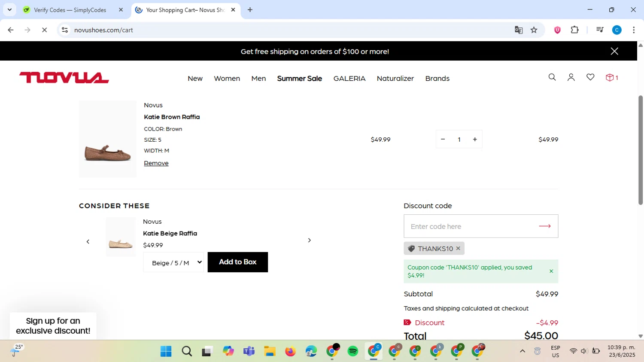Open Microsoft Teams from the taskbar

coord(249,351)
